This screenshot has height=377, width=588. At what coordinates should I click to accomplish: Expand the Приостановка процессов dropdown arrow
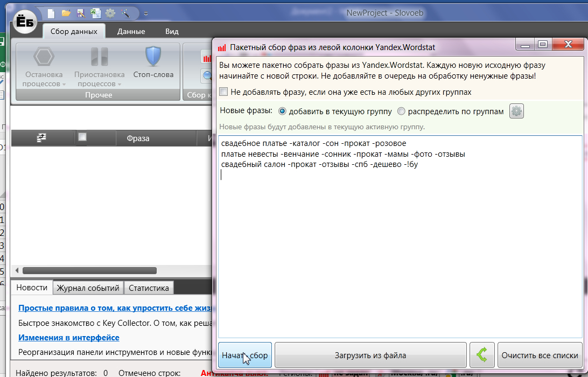[x=120, y=85]
